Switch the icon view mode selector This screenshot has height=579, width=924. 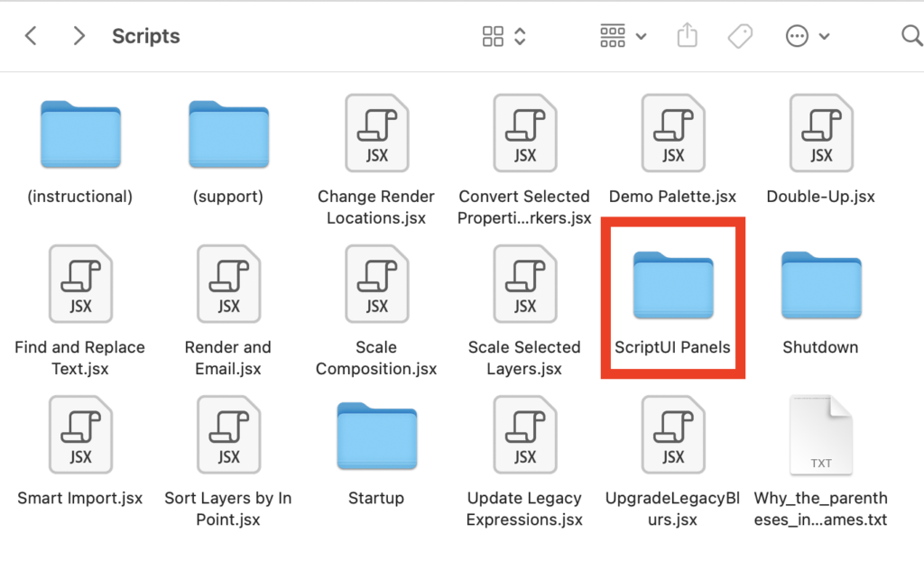click(504, 36)
